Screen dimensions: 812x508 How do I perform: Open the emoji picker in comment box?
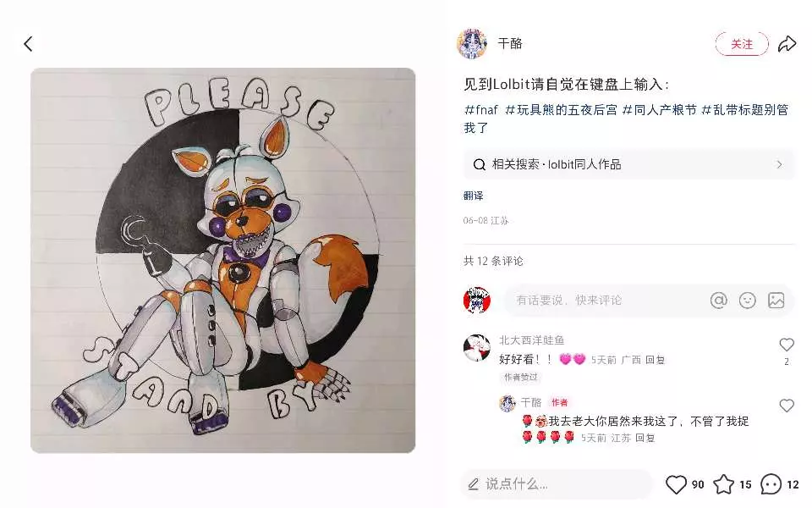747,300
